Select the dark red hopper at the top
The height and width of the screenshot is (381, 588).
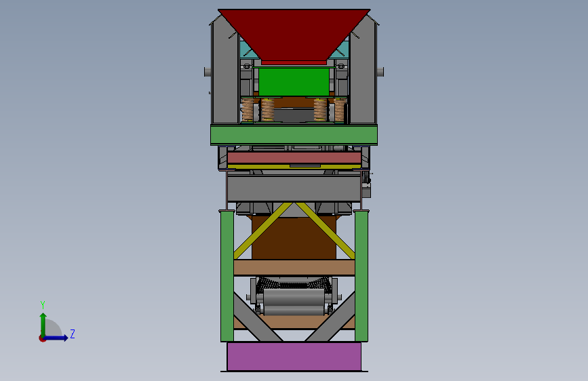294,34
